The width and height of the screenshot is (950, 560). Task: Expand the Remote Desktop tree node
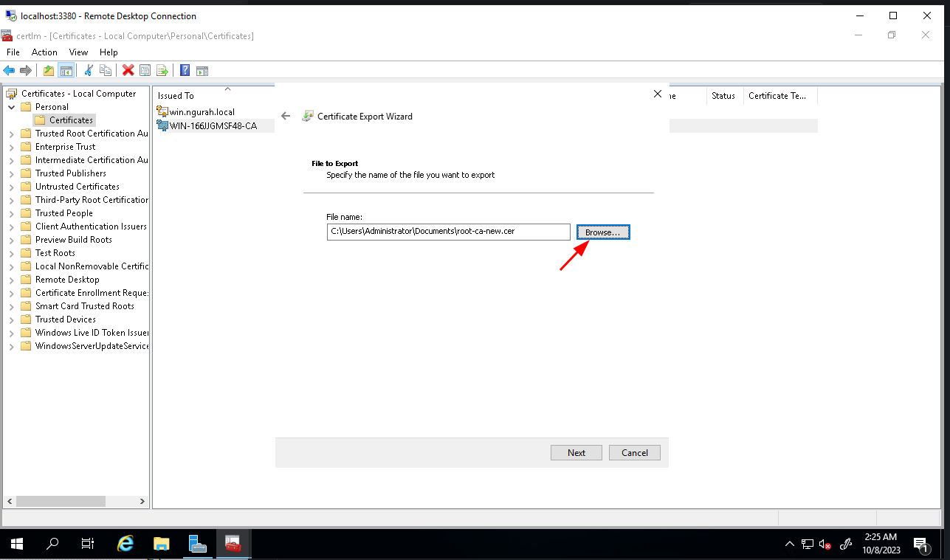point(11,280)
